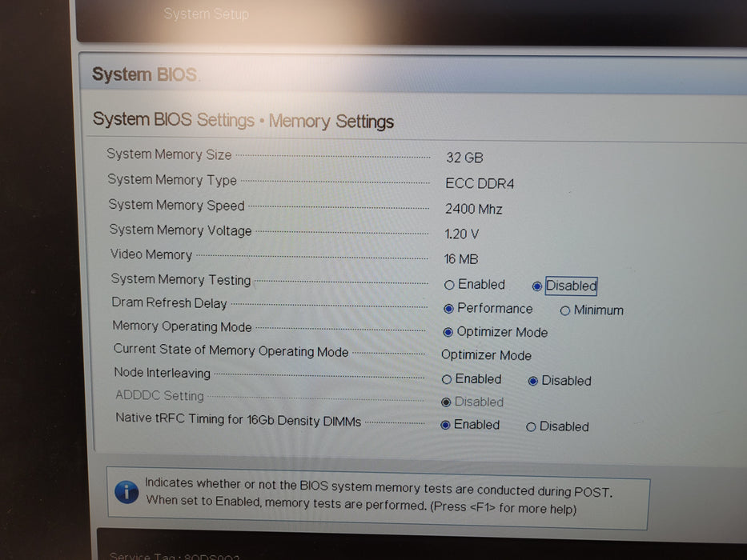Viewport: 747px width, 560px height.
Task: Click the 16 MB video memory value
Action: pos(461,259)
